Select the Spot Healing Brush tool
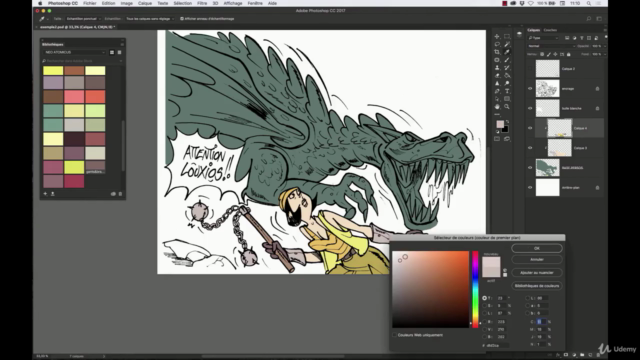This screenshot has width=640, height=360. coord(497,60)
